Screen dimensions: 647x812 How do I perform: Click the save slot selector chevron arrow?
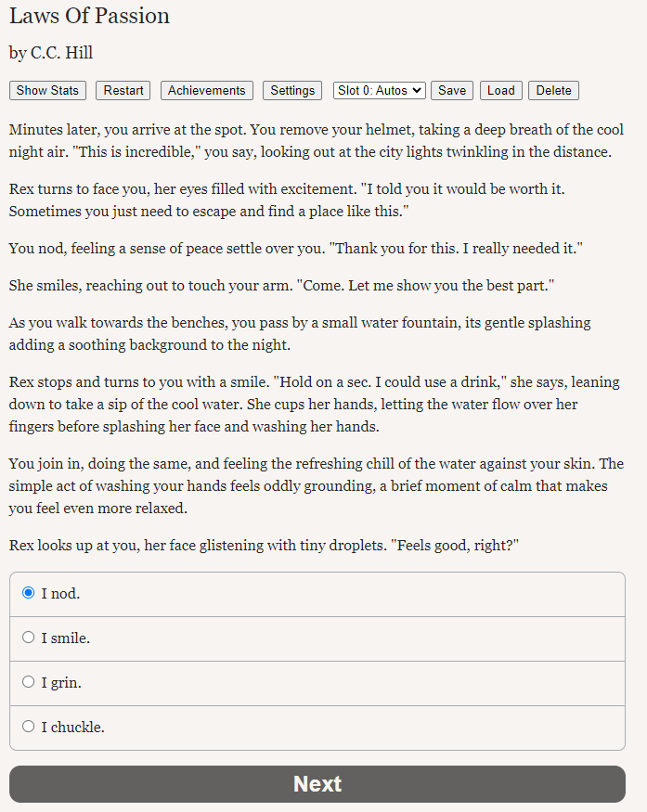tap(417, 91)
